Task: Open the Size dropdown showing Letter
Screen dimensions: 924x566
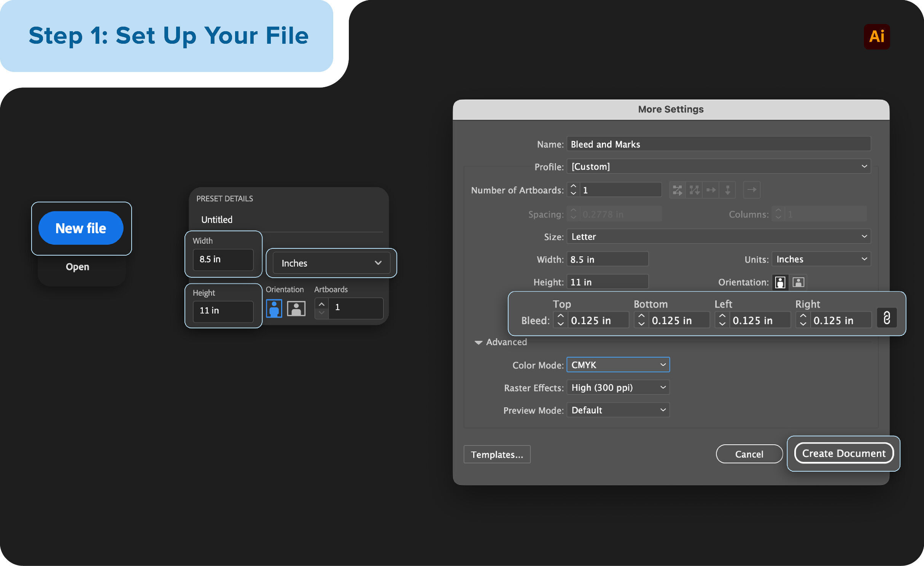Action: [x=718, y=236]
